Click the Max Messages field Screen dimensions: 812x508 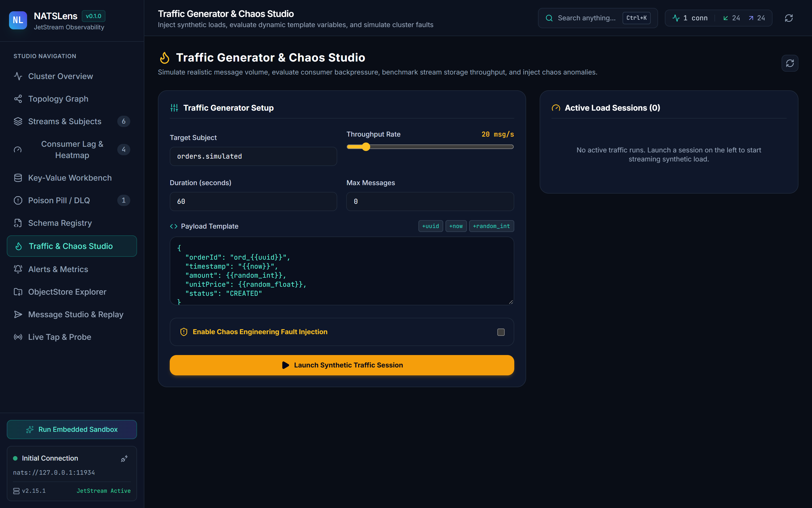coord(430,202)
